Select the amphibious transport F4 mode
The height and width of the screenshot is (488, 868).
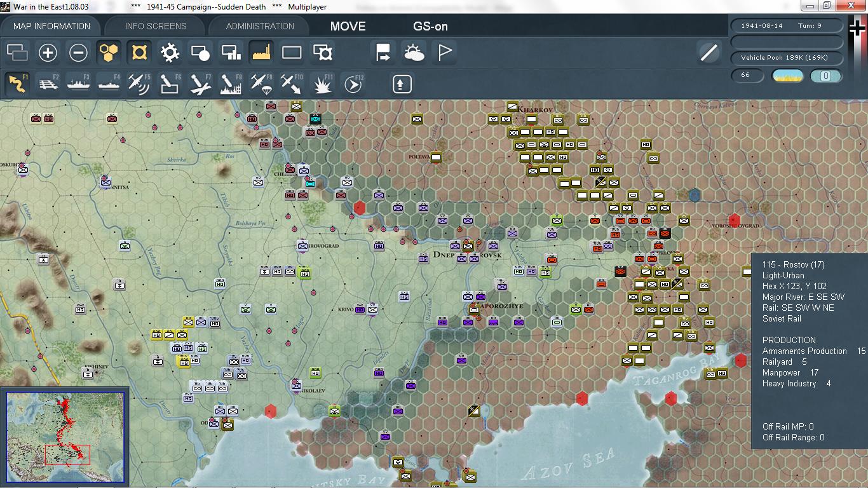point(108,83)
